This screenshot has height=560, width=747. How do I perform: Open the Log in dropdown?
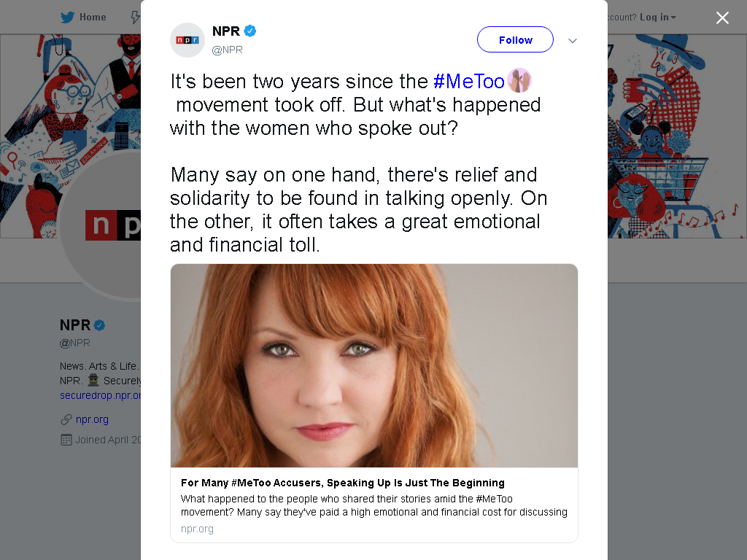tap(657, 17)
